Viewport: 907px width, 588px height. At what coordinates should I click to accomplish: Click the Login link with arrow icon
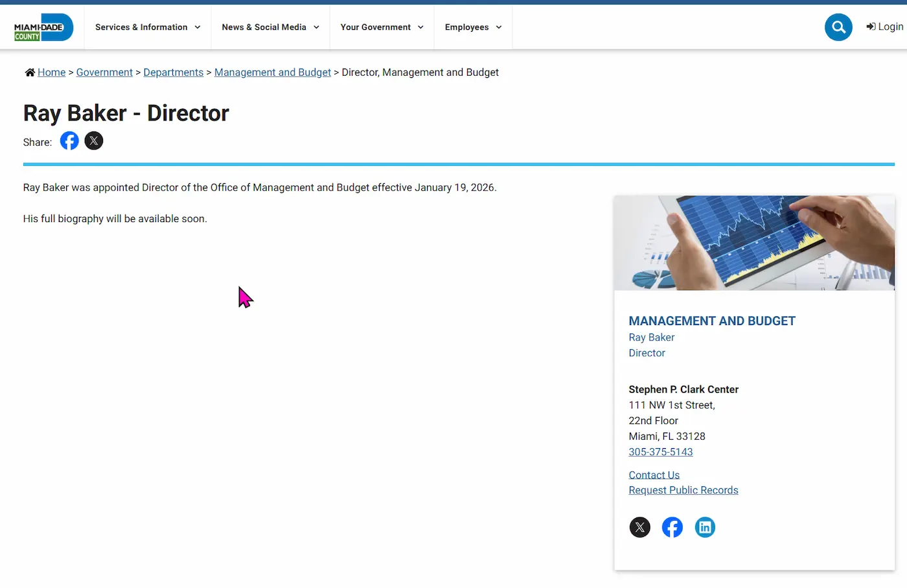tap(885, 27)
